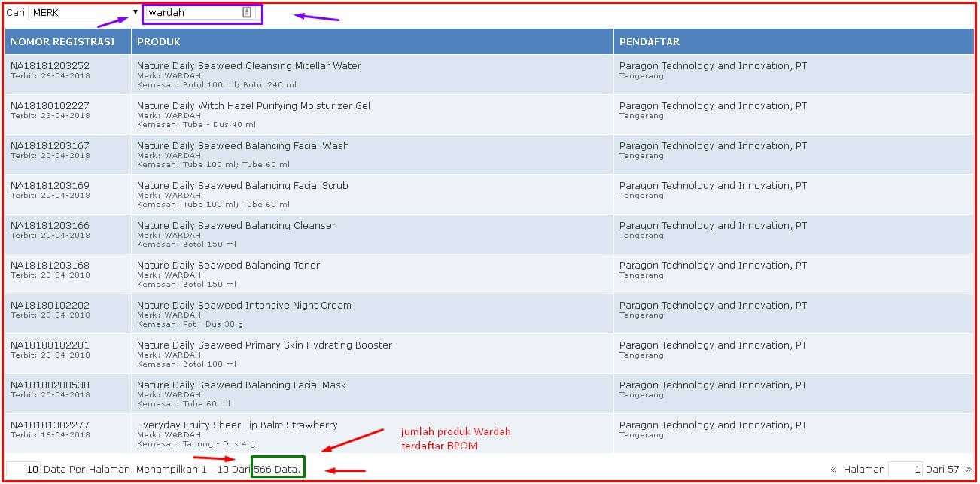
Task: Click the PENDAFTAR column header
Action: [x=794, y=41]
